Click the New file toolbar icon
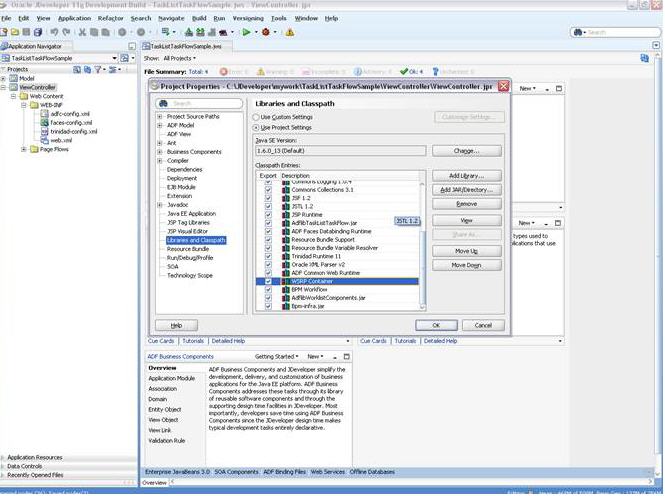This screenshot has width=665, height=496. pyautogui.click(x=4, y=32)
